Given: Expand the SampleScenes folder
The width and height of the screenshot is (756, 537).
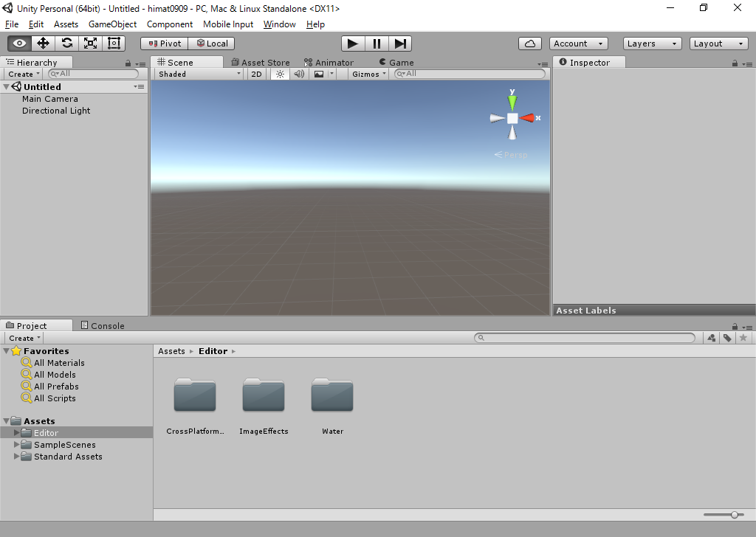Looking at the screenshot, I should 16,445.
